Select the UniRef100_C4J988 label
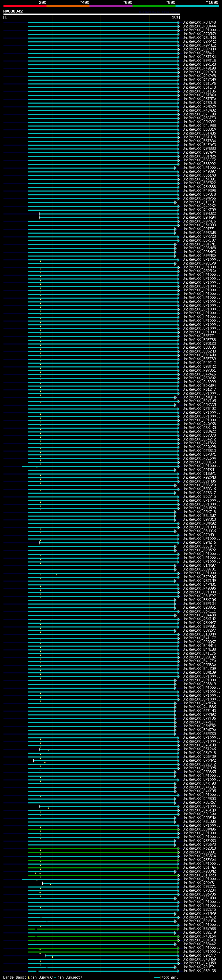Viewport: 222px width, 980px height. point(199,125)
